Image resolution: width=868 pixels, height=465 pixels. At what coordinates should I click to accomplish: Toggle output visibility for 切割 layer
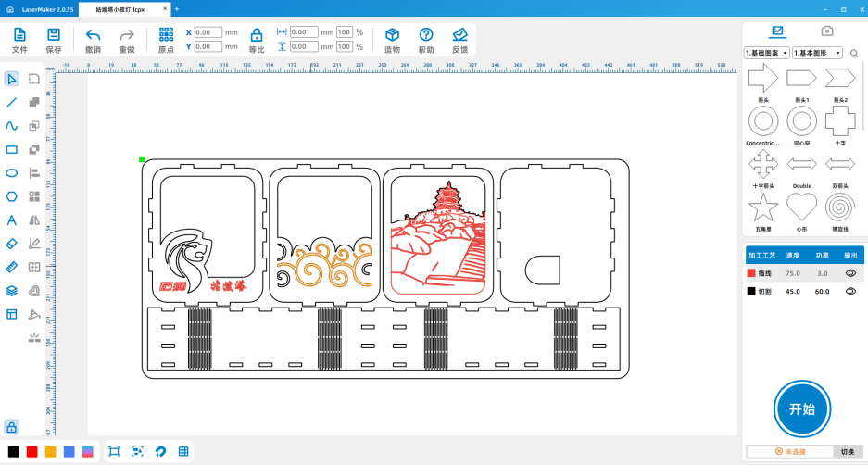(849, 291)
